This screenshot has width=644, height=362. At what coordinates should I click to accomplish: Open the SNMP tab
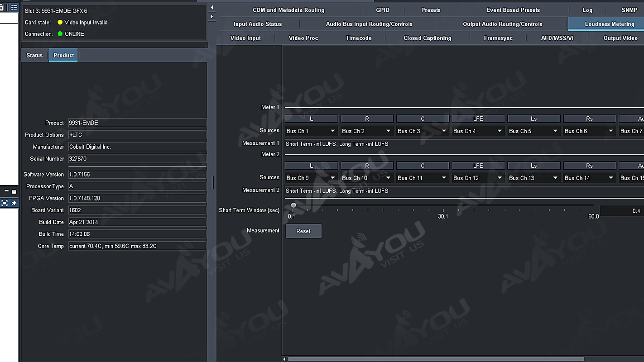coord(630,10)
